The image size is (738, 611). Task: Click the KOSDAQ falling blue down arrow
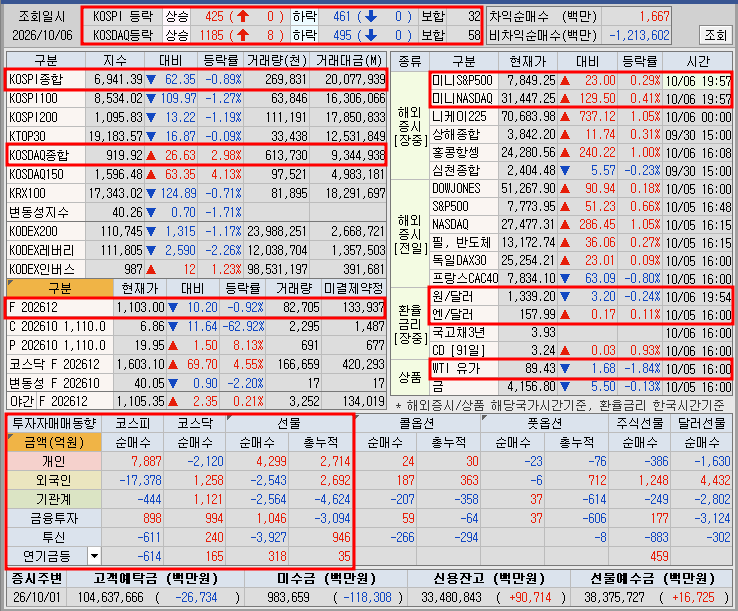tap(371, 35)
